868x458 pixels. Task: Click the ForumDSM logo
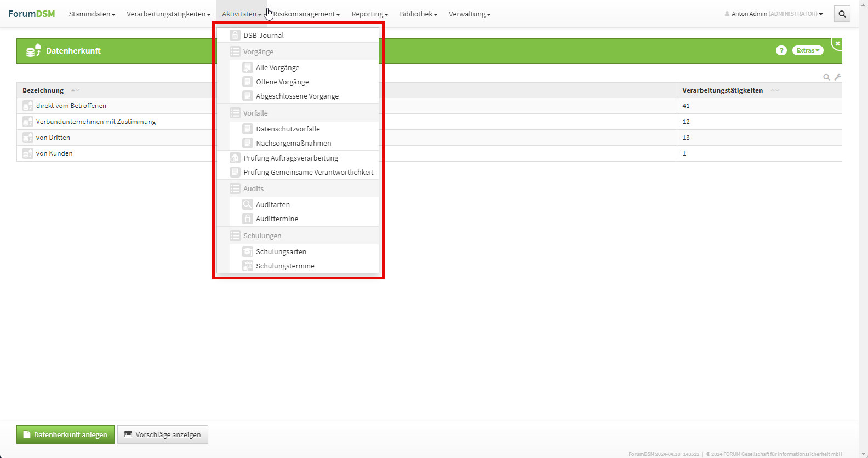(x=32, y=14)
